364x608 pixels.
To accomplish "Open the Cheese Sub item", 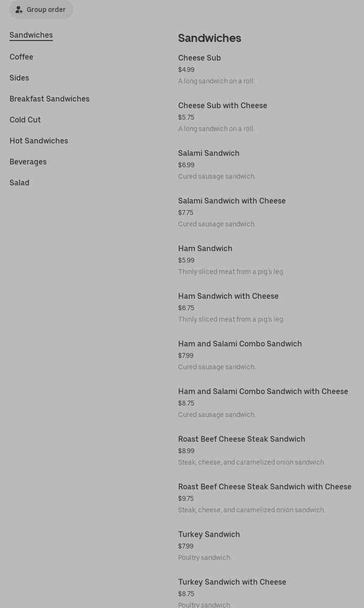I will pos(200,58).
